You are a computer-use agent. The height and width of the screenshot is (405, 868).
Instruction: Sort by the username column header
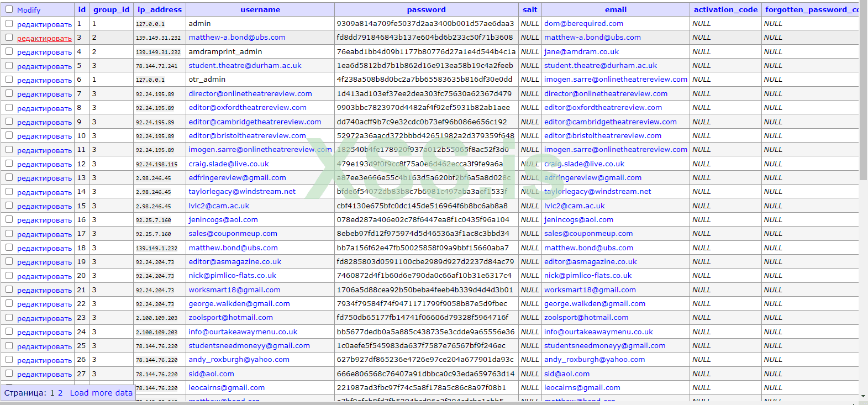pos(260,9)
